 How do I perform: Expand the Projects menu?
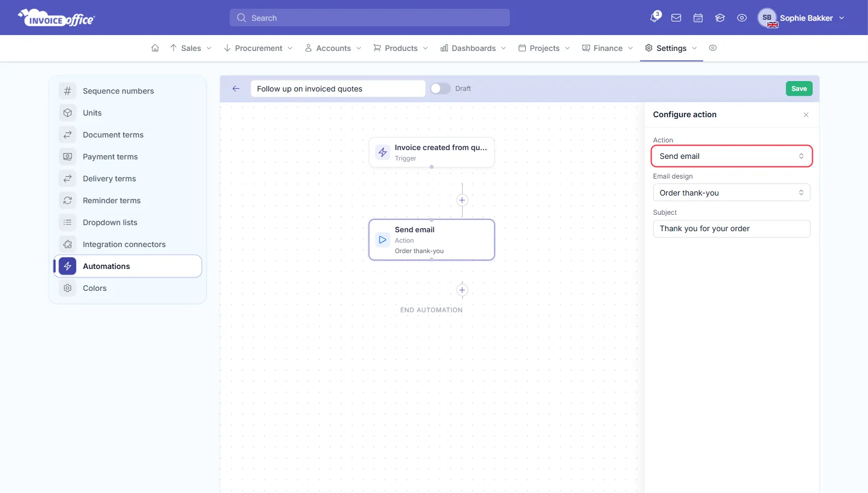click(x=544, y=48)
